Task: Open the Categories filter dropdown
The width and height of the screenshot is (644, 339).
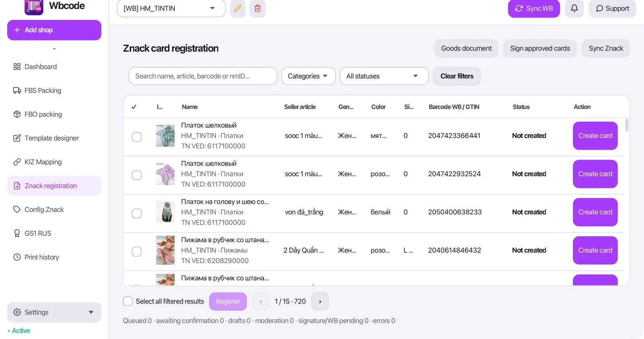Action: 308,76
